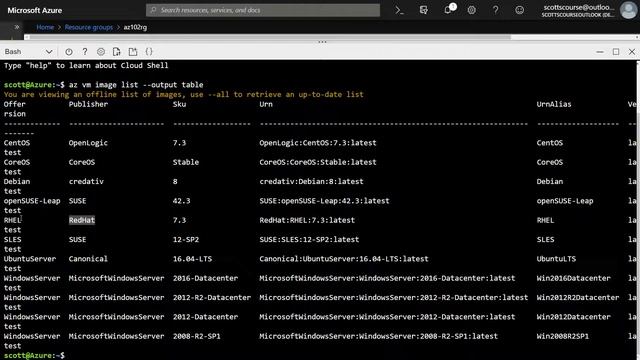Select the highlighted RedHat publisher text

click(82, 220)
